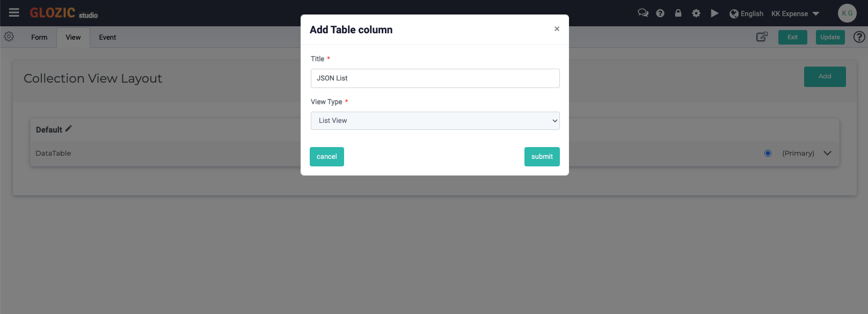Select the Primary radio button for DataTable

pyautogui.click(x=768, y=154)
